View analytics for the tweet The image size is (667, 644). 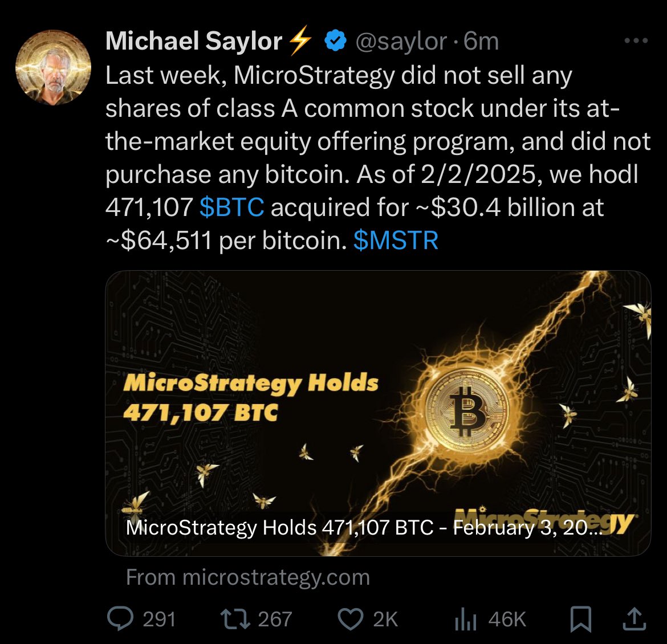click(x=465, y=618)
